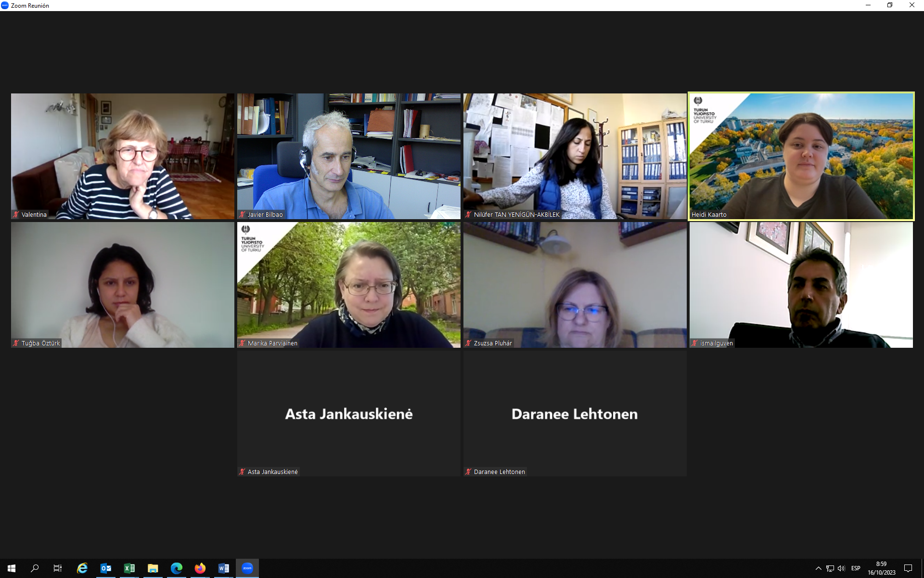924x578 pixels.
Task: Switch ESP input language indicator
Action: point(856,568)
